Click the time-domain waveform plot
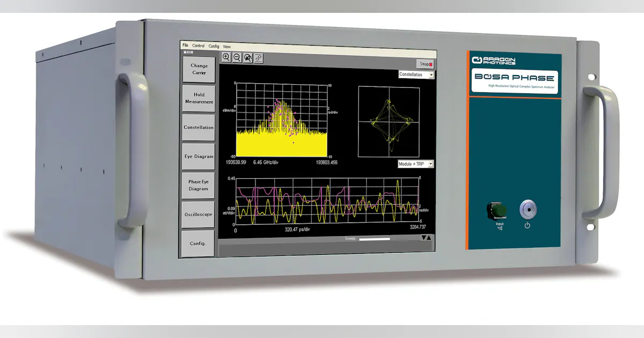Viewport: 644px width, 338px height. [327, 200]
